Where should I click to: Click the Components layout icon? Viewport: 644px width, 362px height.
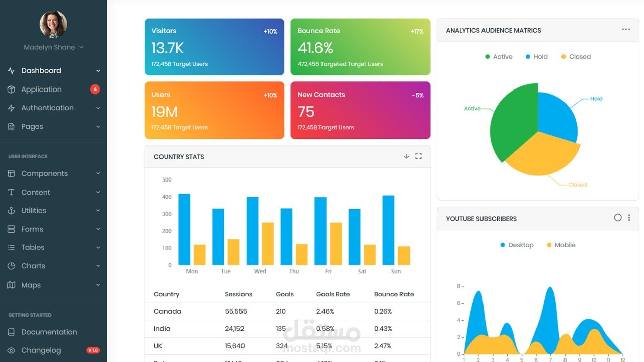tap(11, 173)
